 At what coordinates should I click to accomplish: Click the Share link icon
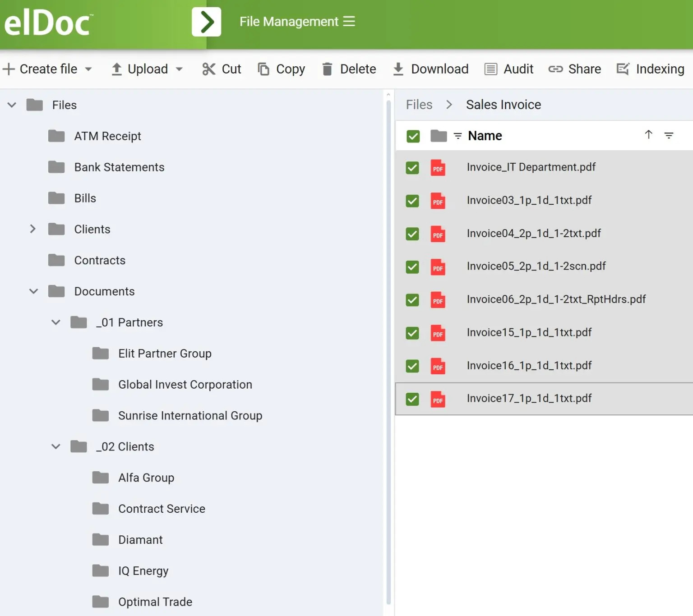pyautogui.click(x=555, y=69)
